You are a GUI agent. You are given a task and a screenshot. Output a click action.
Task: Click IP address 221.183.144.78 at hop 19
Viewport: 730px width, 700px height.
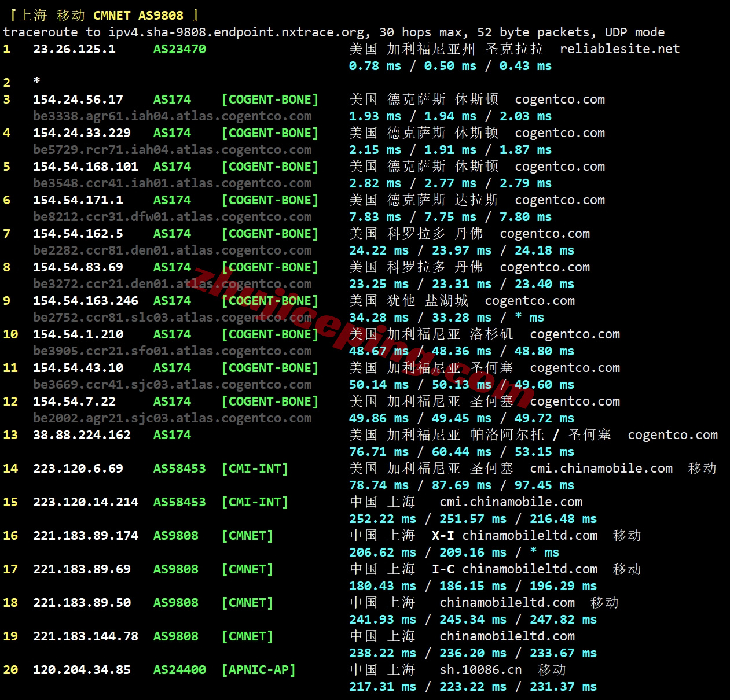coord(86,636)
